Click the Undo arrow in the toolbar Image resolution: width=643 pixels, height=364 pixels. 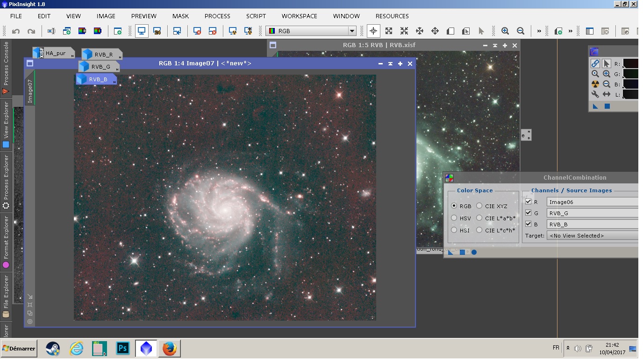[x=16, y=31]
